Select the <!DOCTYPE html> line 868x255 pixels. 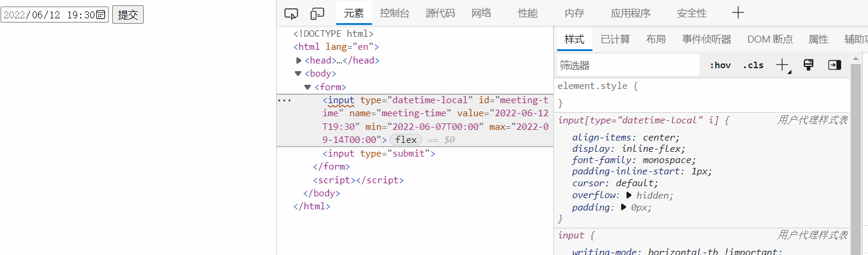(334, 34)
